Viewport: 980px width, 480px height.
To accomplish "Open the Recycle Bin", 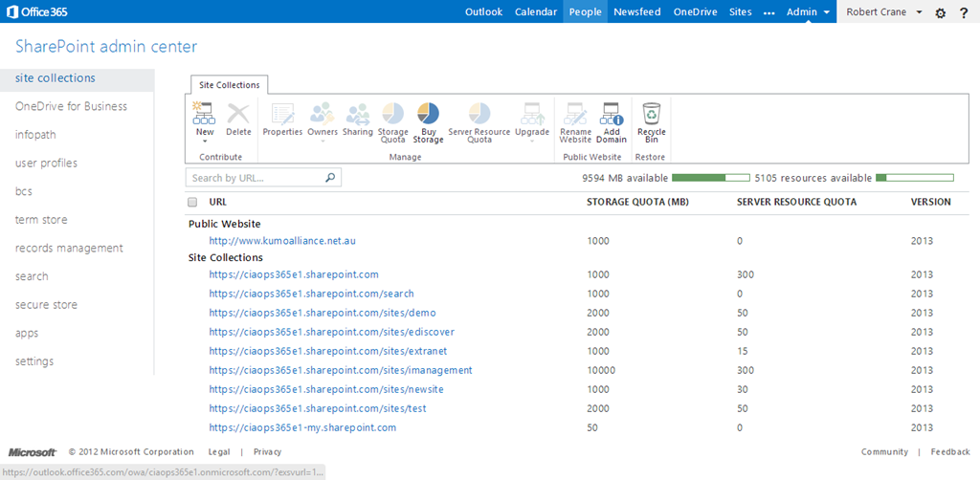I will 651,115.
